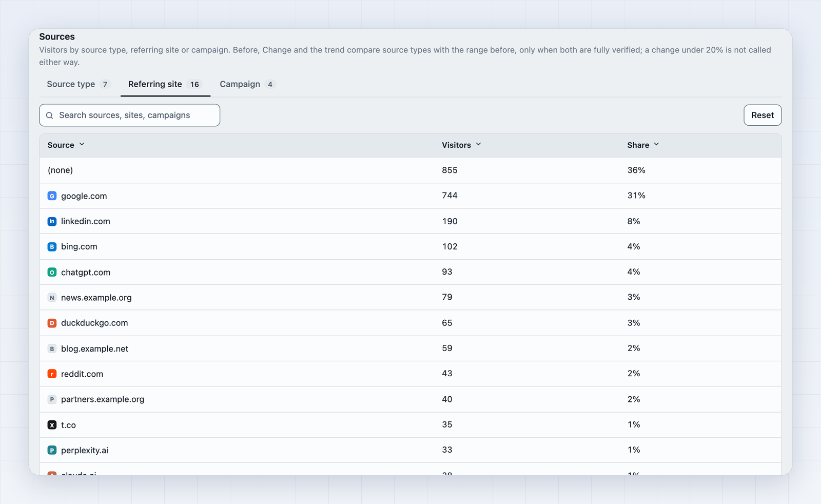
Task: Click the duckduckgo.com favicon icon
Action: coord(52,323)
